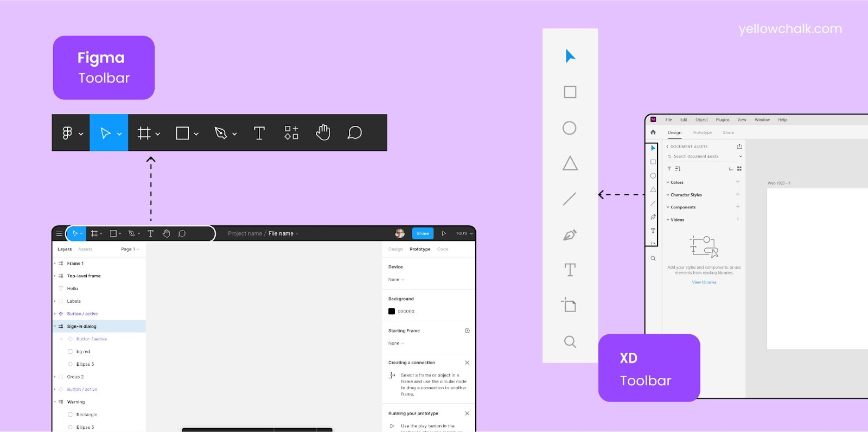This screenshot has height=432, width=868.
Task: Select the Hand tool in the Figma window toolbar
Action: coord(167,233)
